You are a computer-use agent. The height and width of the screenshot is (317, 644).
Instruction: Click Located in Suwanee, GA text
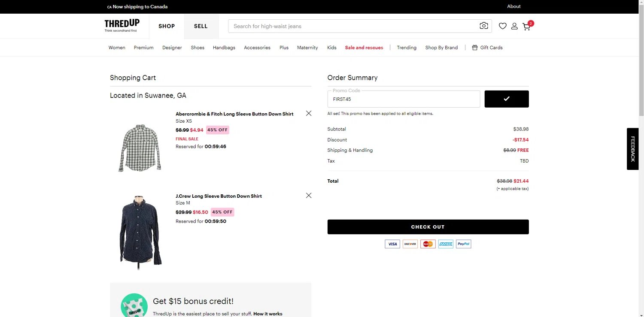click(148, 96)
